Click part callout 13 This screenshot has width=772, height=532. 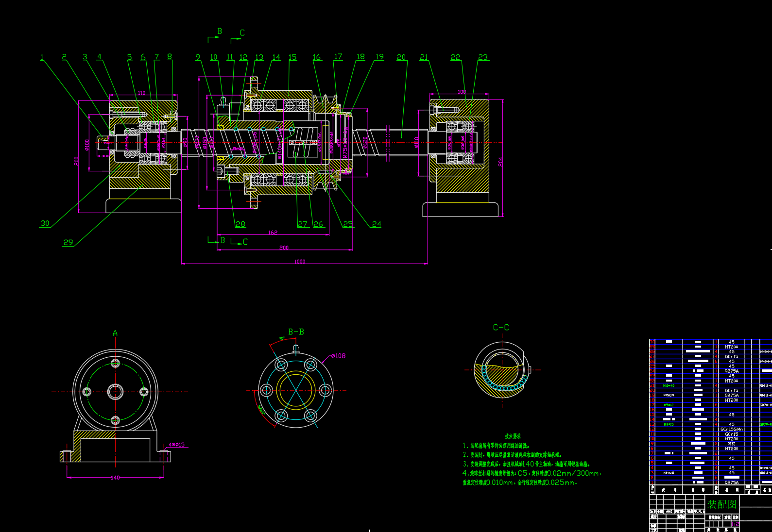259,57
